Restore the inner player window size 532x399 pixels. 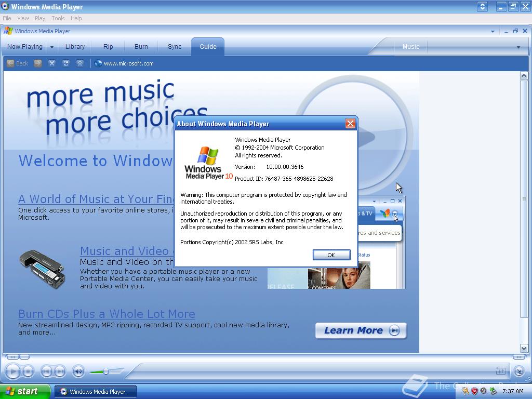pyautogui.click(x=515, y=31)
